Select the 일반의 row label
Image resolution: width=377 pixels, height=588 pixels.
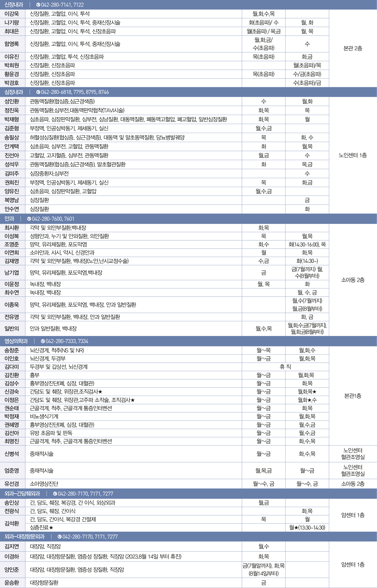click(x=11, y=329)
